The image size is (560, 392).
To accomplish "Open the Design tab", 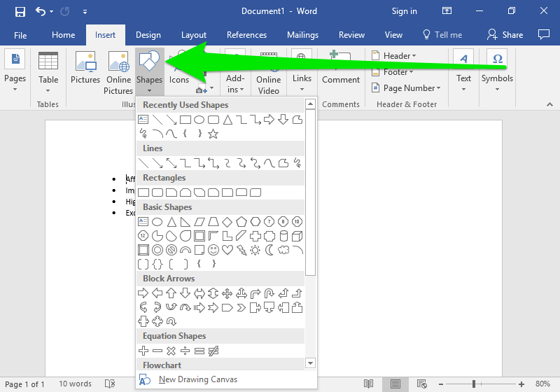I will click(148, 35).
